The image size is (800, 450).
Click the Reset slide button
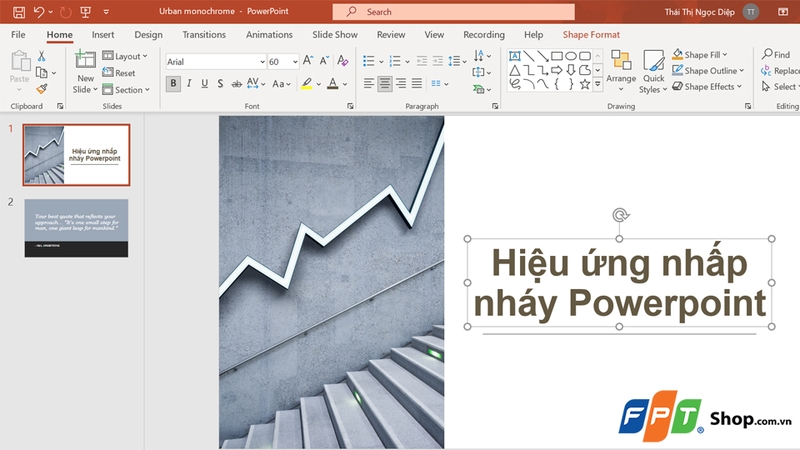[119, 73]
